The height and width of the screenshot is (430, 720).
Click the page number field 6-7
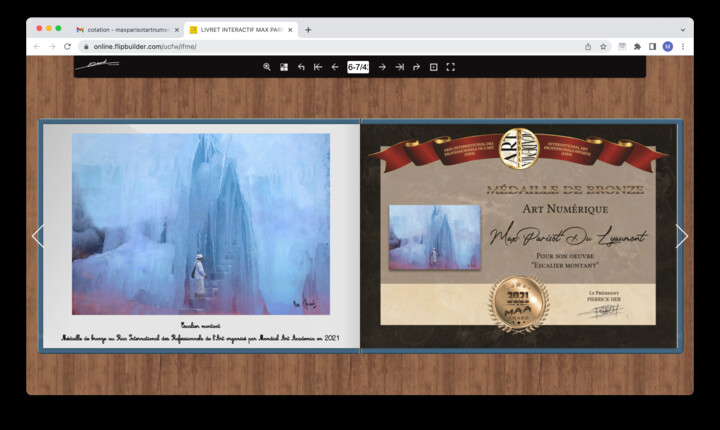point(358,67)
